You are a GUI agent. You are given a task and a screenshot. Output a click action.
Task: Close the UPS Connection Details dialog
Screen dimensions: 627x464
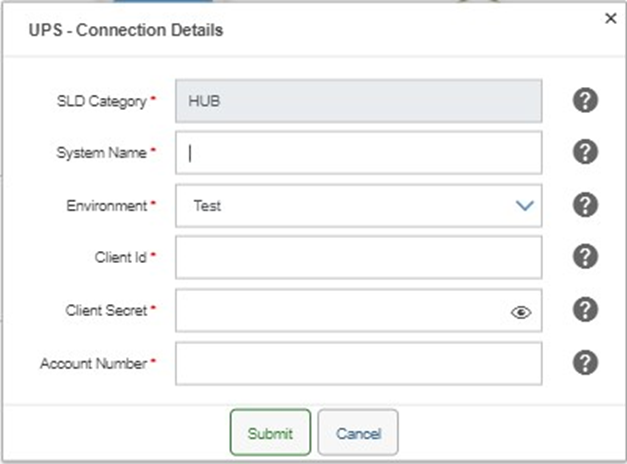[x=610, y=18]
